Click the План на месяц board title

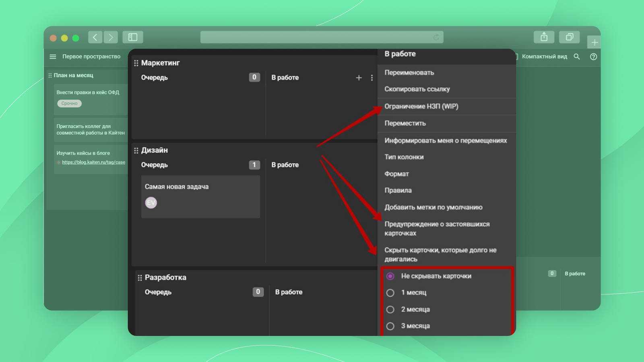pyautogui.click(x=74, y=75)
